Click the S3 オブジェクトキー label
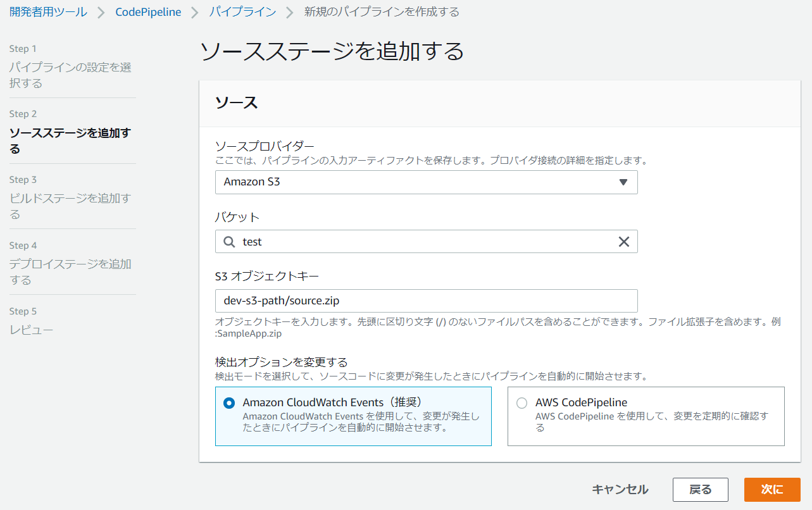The height and width of the screenshot is (510, 812). (x=267, y=276)
